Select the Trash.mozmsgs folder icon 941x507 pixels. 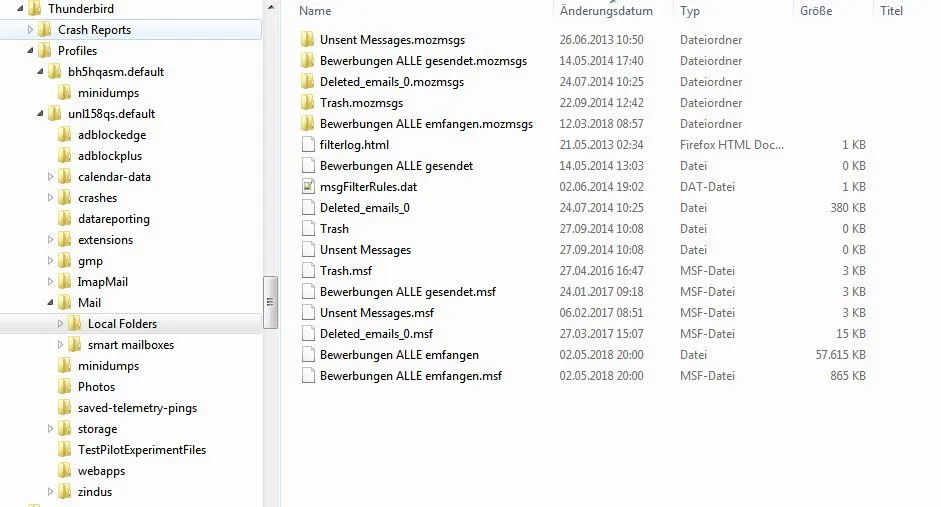(307, 103)
